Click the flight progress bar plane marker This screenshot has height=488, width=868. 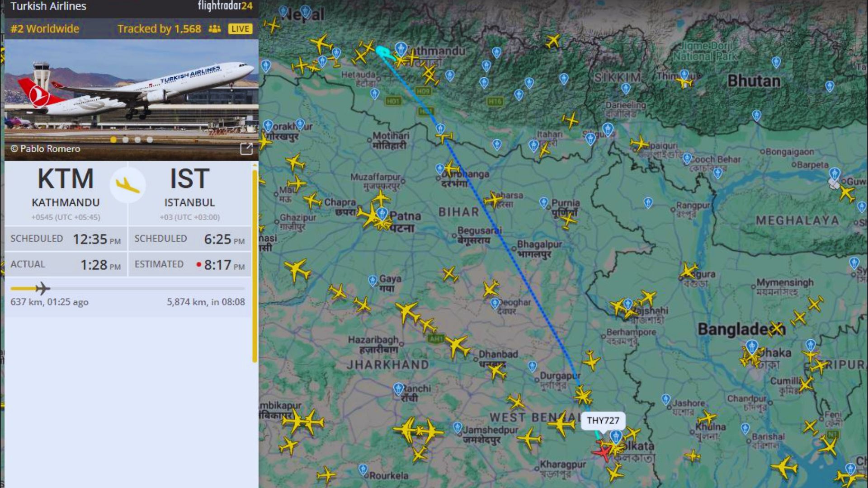(x=42, y=288)
